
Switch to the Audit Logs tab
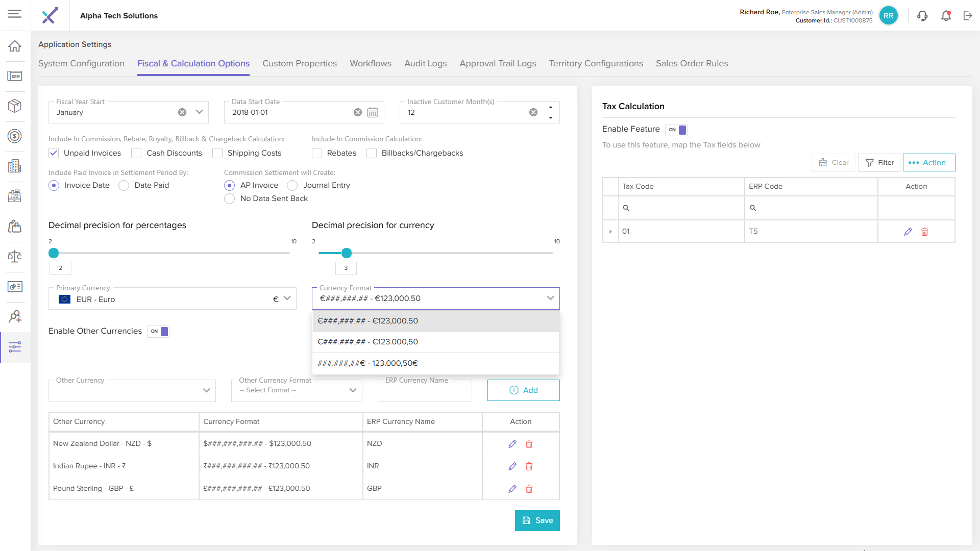pos(425,63)
